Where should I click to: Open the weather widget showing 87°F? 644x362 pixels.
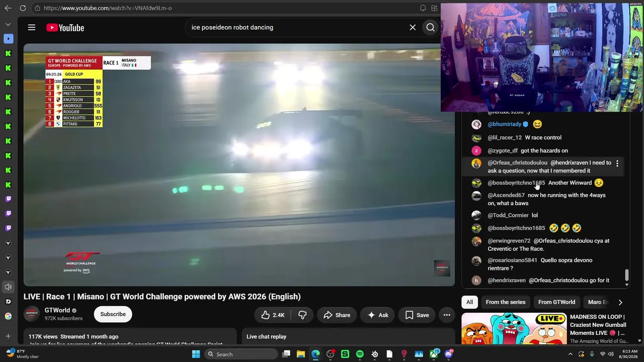coord(22,354)
